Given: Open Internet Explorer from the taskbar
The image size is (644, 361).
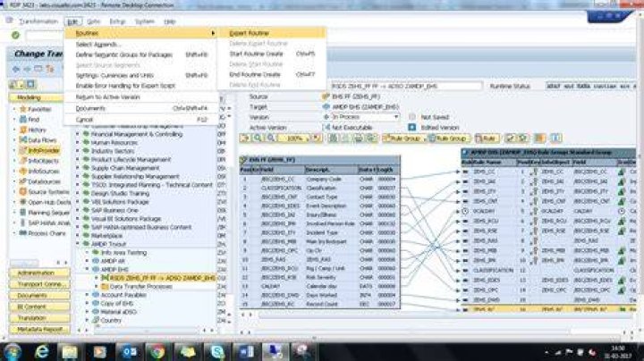Looking at the screenshot, I should point(41,351).
